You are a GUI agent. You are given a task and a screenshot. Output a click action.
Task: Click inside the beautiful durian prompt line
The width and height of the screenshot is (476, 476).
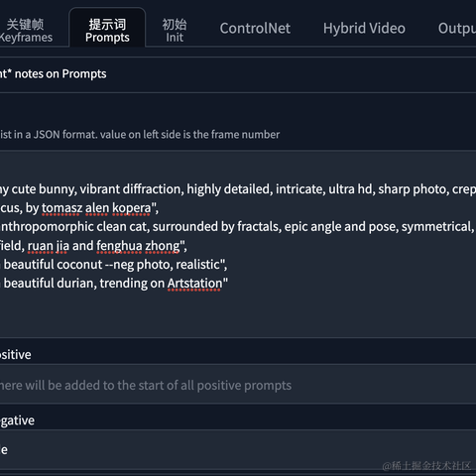(x=114, y=284)
